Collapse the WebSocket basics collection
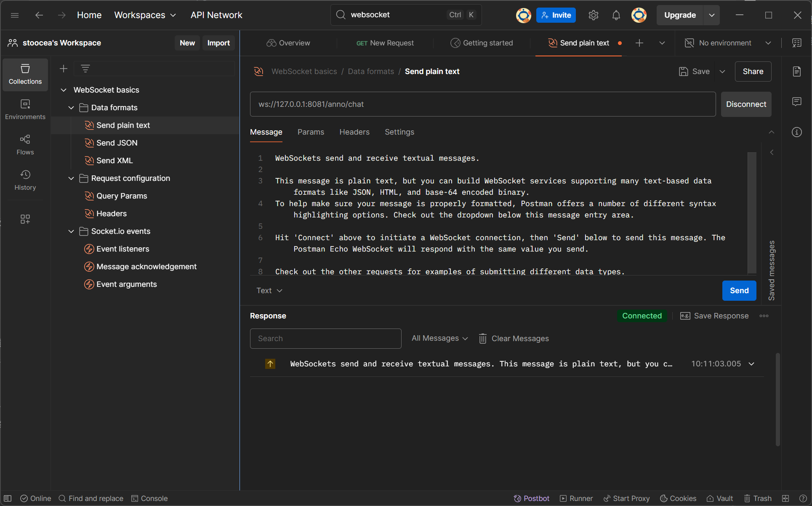812x506 pixels. (x=64, y=90)
